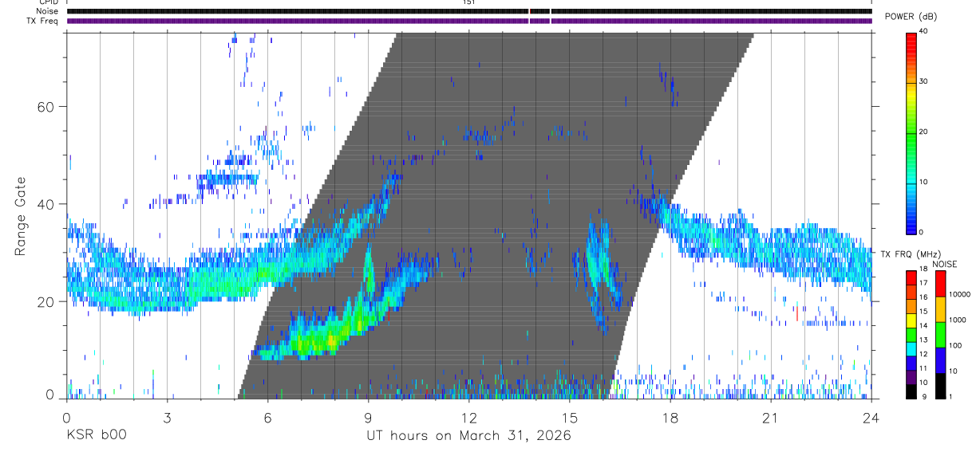This screenshot has height=452, width=980.
Task: Click the 6 tick on the UT hours axis
Action: point(268,416)
